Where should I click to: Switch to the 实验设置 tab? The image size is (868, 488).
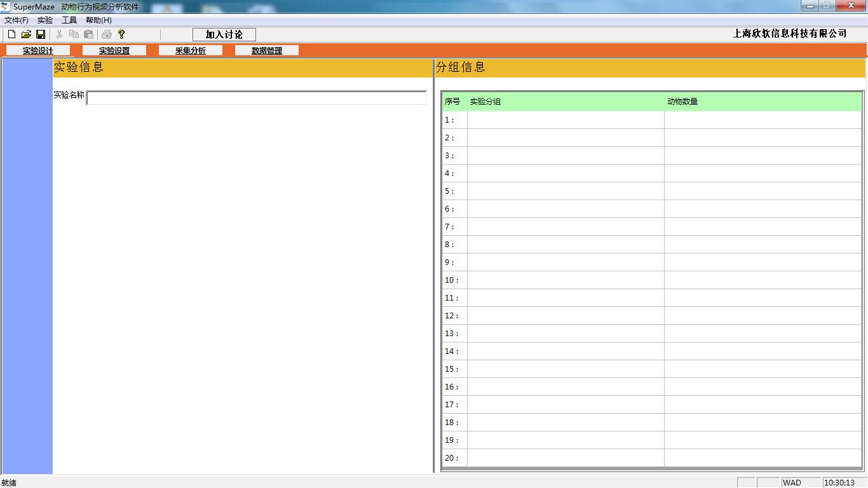114,50
